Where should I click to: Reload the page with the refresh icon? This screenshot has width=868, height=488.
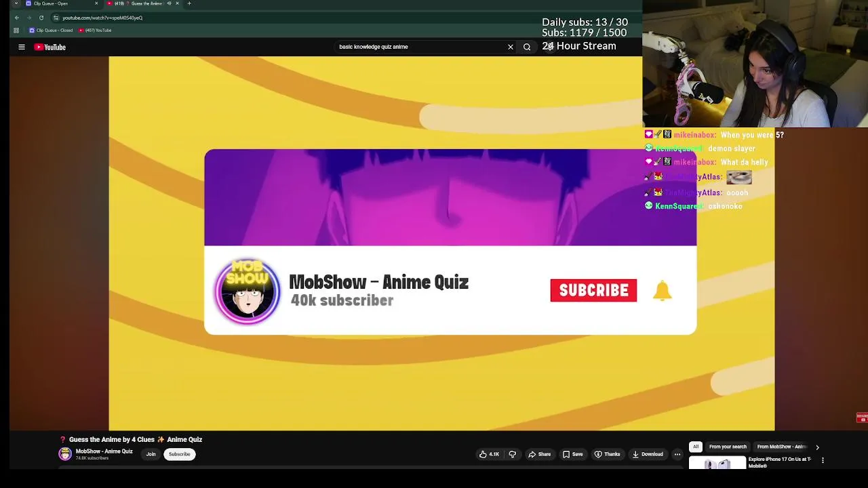point(41,18)
